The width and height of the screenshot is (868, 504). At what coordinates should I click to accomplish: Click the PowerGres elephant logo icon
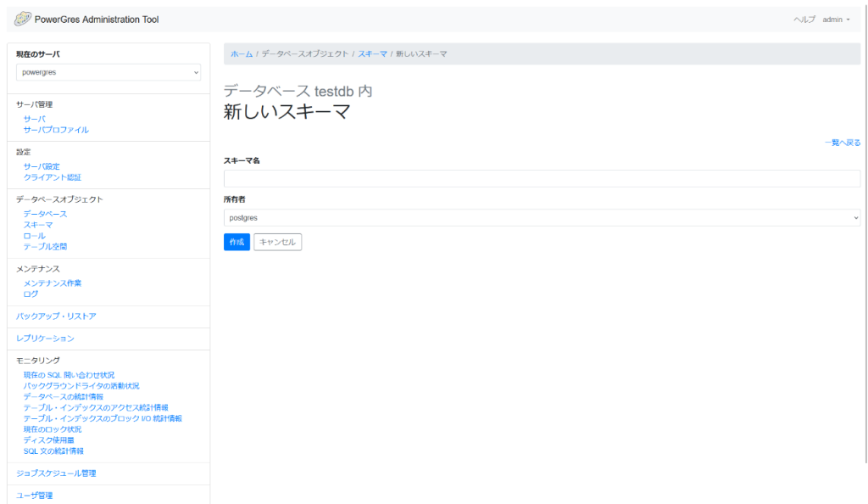23,19
